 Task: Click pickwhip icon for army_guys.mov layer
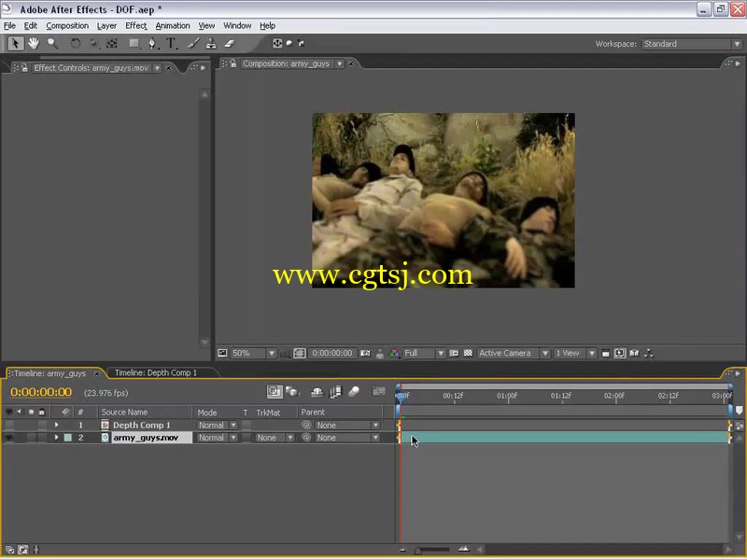(x=306, y=438)
